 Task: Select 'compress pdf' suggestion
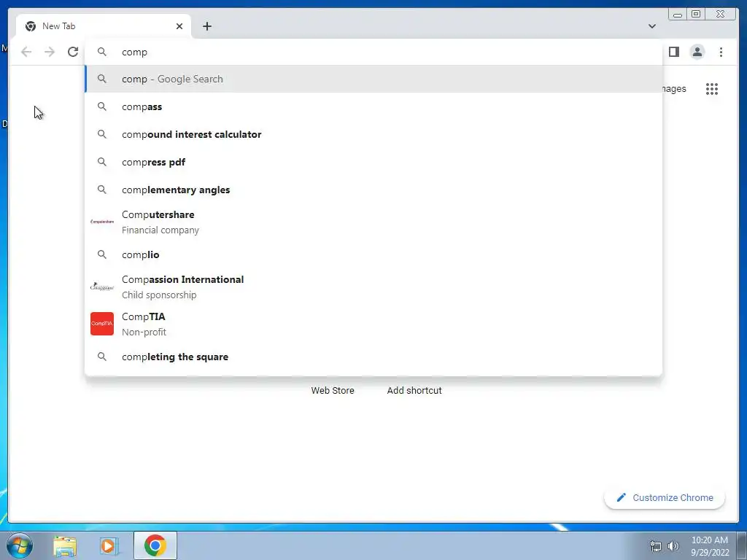pyautogui.click(x=373, y=162)
